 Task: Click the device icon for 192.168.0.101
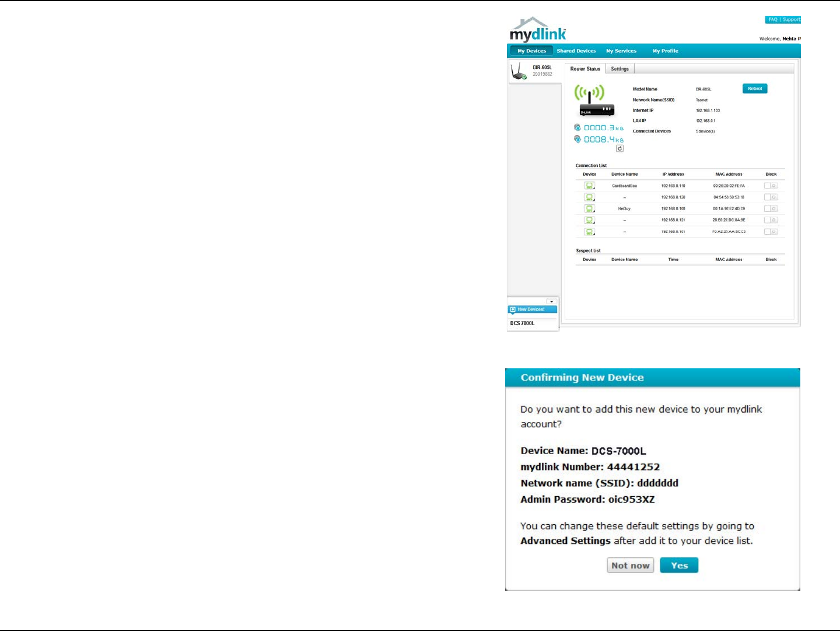(x=590, y=232)
